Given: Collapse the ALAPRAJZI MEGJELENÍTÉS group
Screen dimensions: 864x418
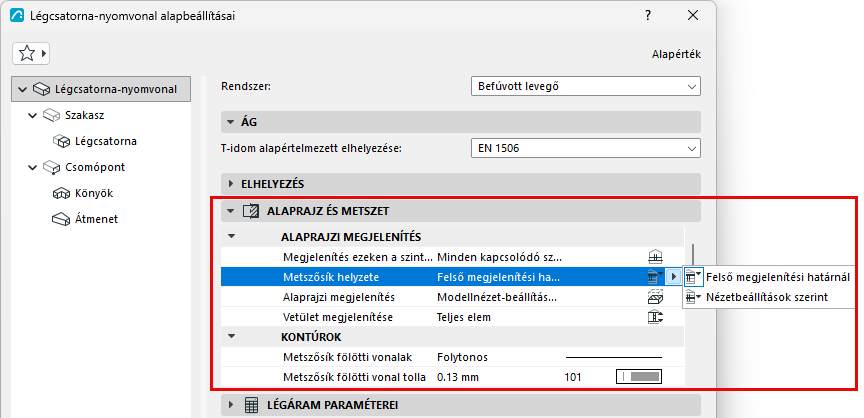Looking at the screenshot, I should coord(231,237).
